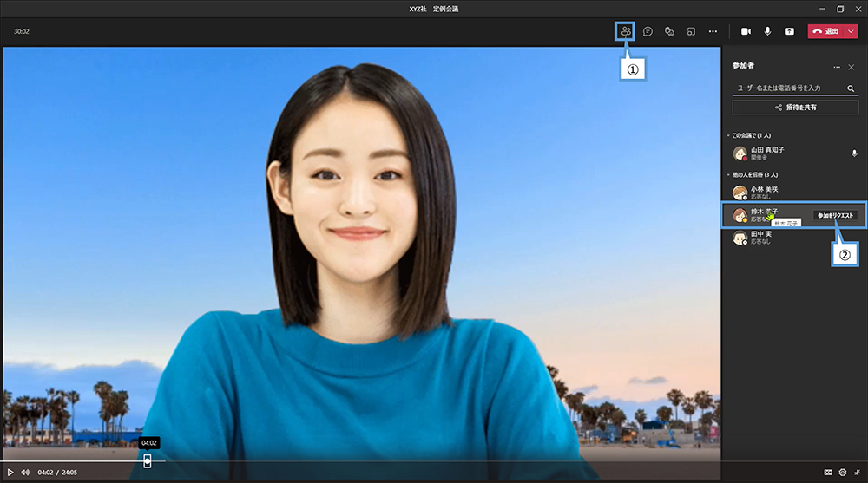This screenshot has height=483, width=868.
Task: Click the search magnifier icon
Action: [x=851, y=88]
